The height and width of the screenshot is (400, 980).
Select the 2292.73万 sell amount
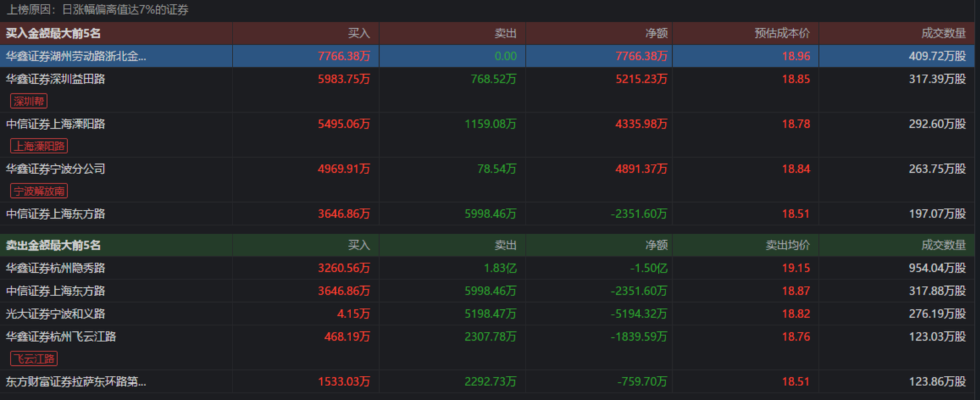coord(490,382)
